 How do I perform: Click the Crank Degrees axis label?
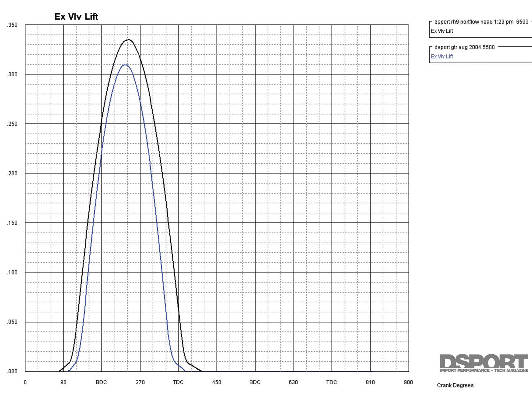click(x=455, y=385)
